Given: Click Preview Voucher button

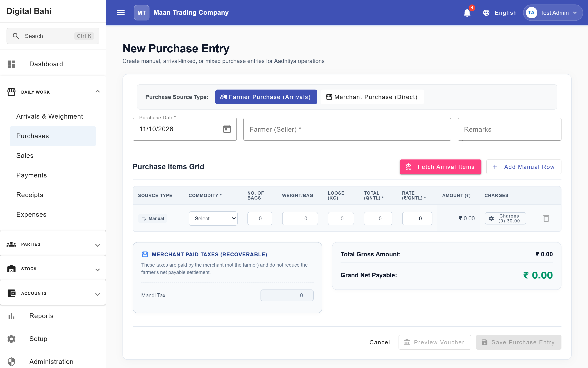Looking at the screenshot, I should [x=434, y=342].
